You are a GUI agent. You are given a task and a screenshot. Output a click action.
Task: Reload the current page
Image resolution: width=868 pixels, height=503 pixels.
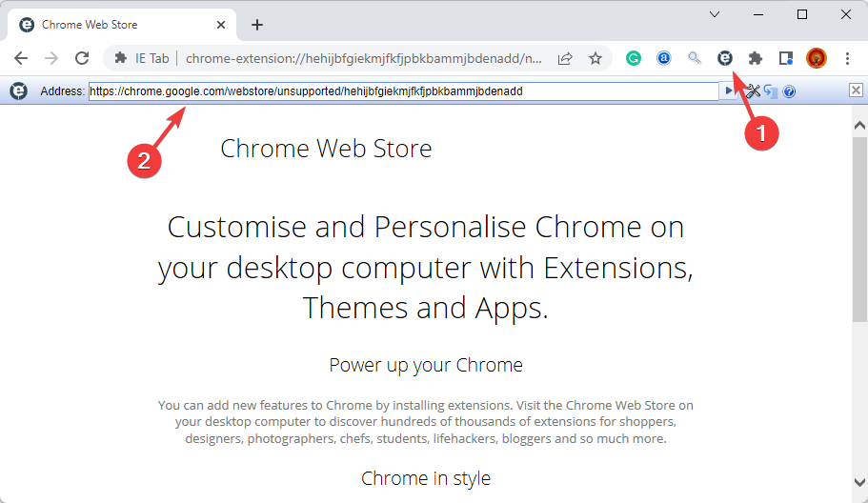point(82,58)
